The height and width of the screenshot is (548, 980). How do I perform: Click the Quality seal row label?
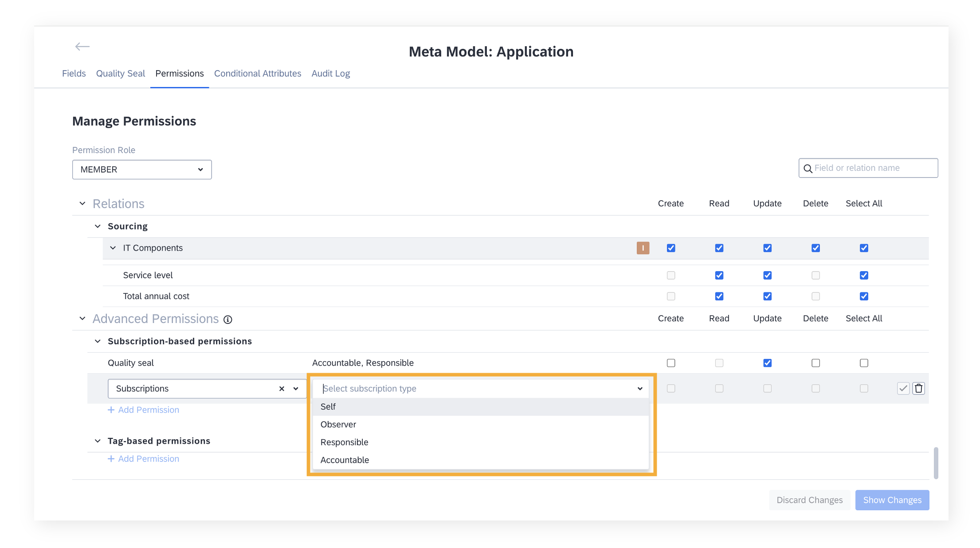(131, 363)
